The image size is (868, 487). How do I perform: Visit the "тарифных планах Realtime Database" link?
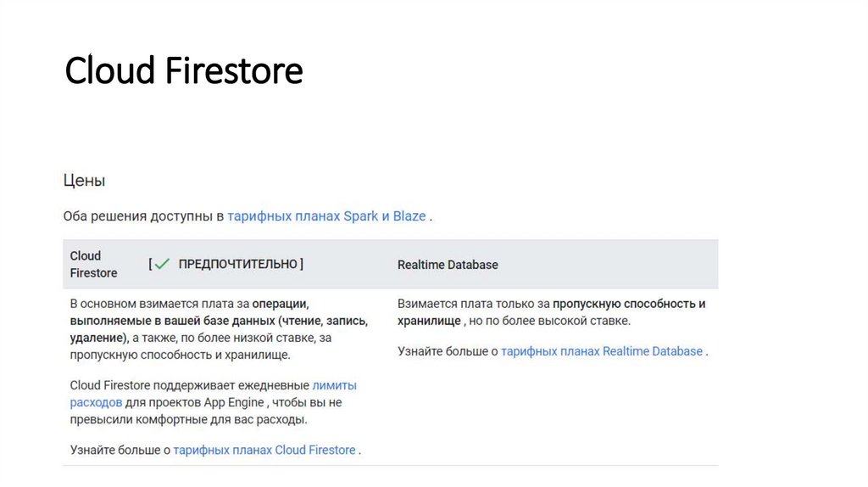[602, 351]
